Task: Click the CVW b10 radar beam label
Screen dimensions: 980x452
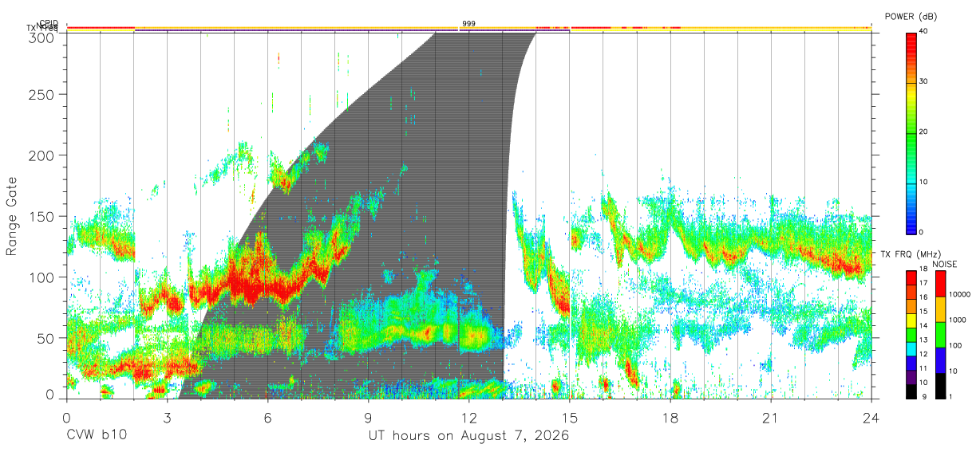Action: coord(96,436)
